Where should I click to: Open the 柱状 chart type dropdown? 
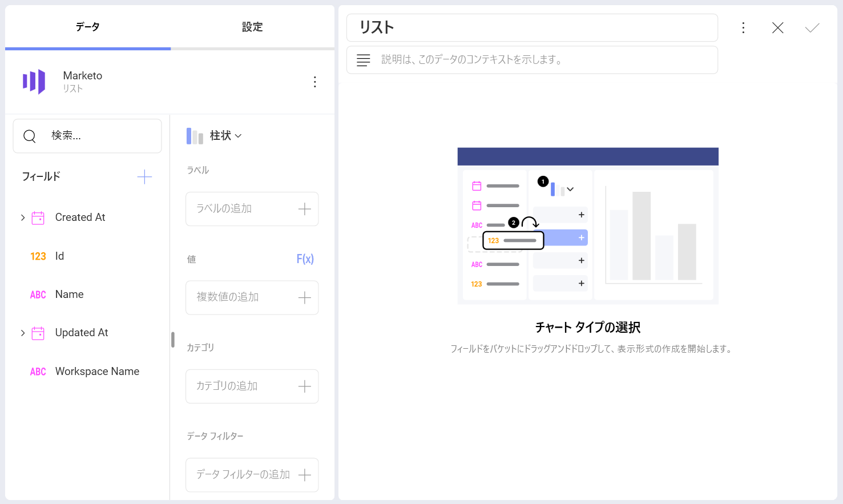tap(226, 136)
